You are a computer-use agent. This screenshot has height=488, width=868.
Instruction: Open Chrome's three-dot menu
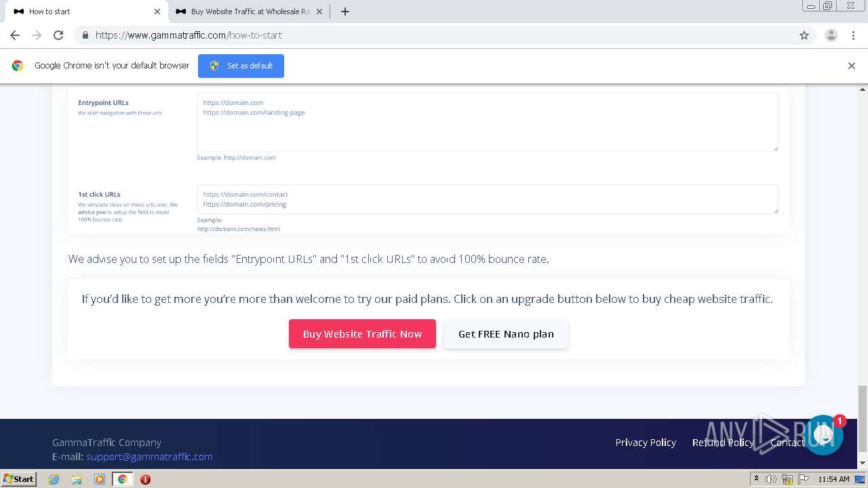pos(853,35)
